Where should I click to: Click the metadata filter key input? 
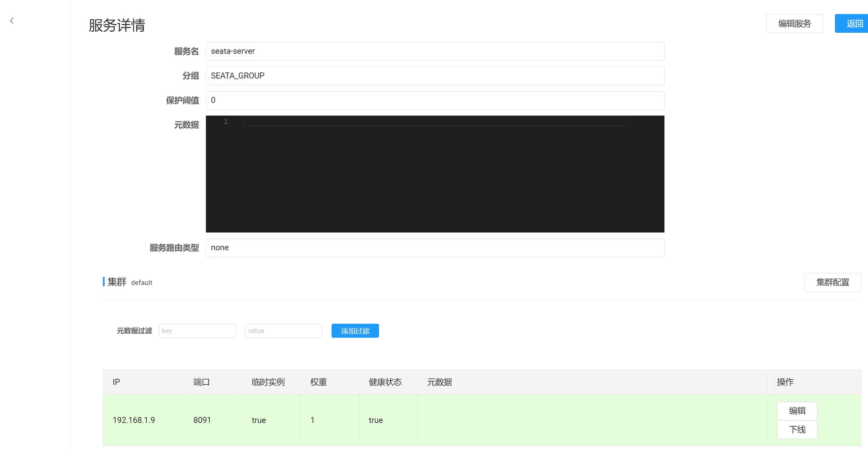197,331
